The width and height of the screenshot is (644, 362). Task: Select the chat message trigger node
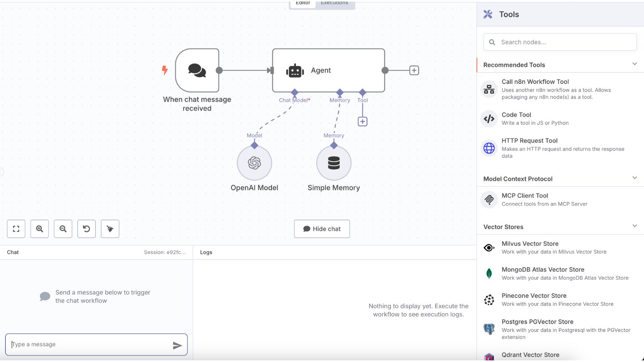pos(197,70)
